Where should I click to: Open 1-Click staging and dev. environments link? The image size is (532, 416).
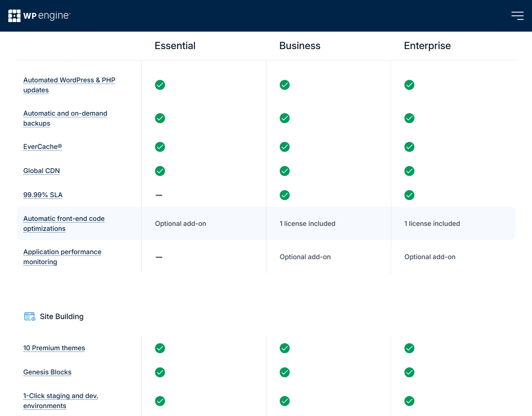click(x=61, y=401)
